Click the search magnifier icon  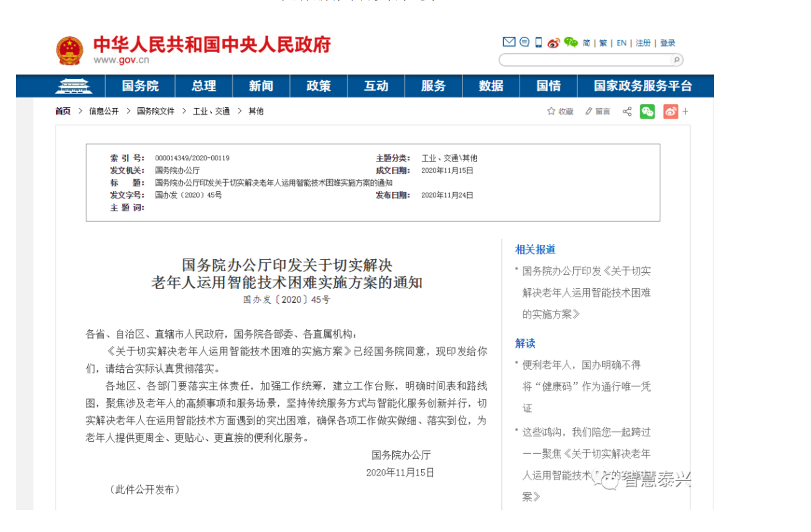(676, 60)
